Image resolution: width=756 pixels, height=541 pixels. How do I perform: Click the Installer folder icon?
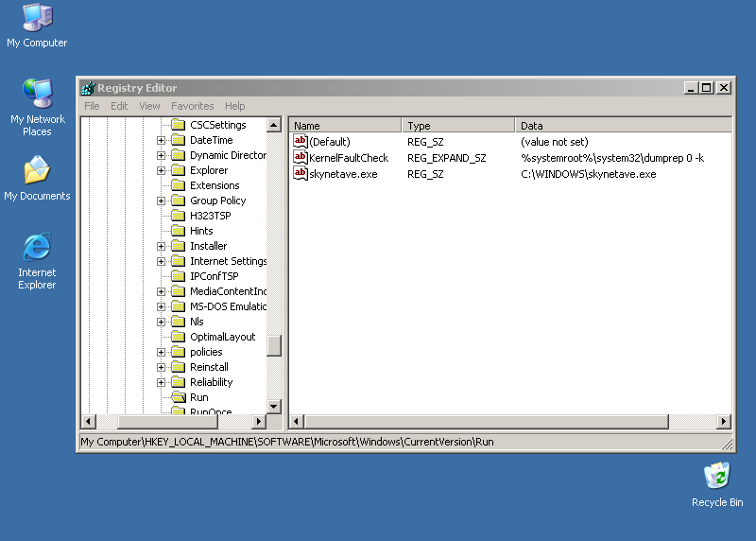[x=179, y=246]
